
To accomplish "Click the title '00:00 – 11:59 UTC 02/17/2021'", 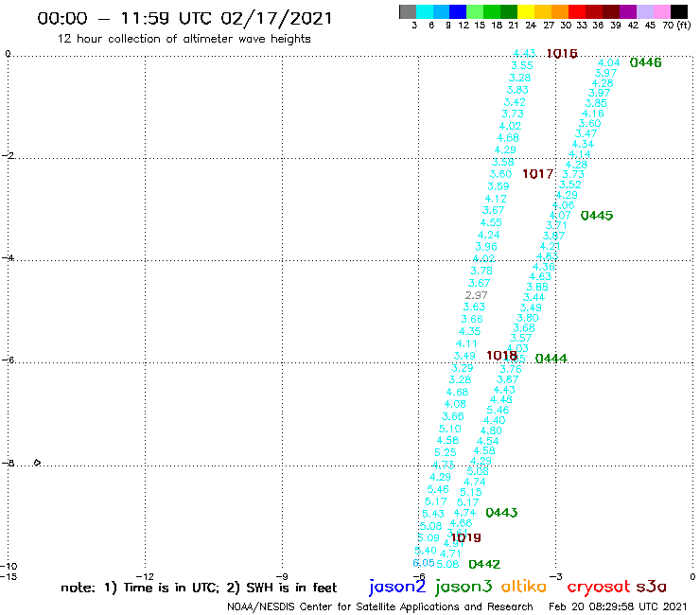I will click(x=184, y=18).
